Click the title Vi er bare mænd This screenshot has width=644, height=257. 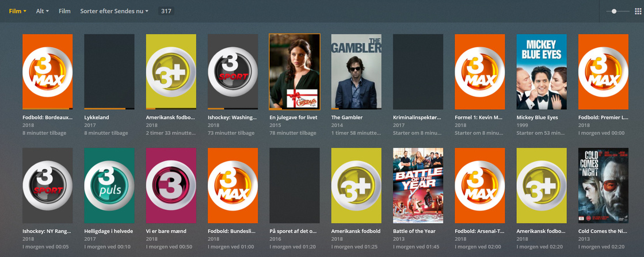[166, 231]
